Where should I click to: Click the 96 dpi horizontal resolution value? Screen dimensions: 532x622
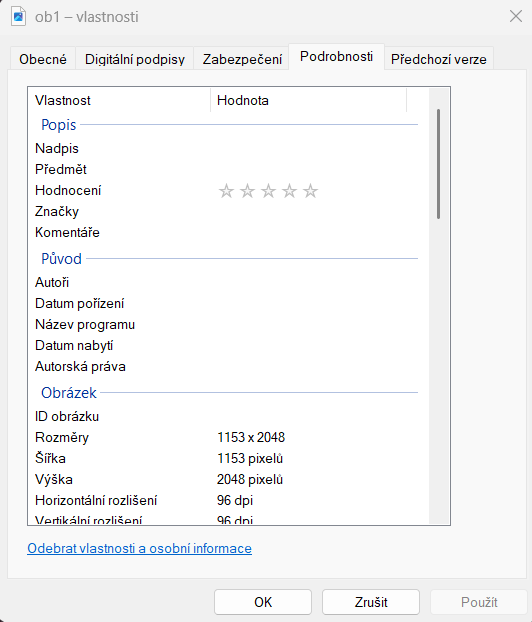pos(235,501)
